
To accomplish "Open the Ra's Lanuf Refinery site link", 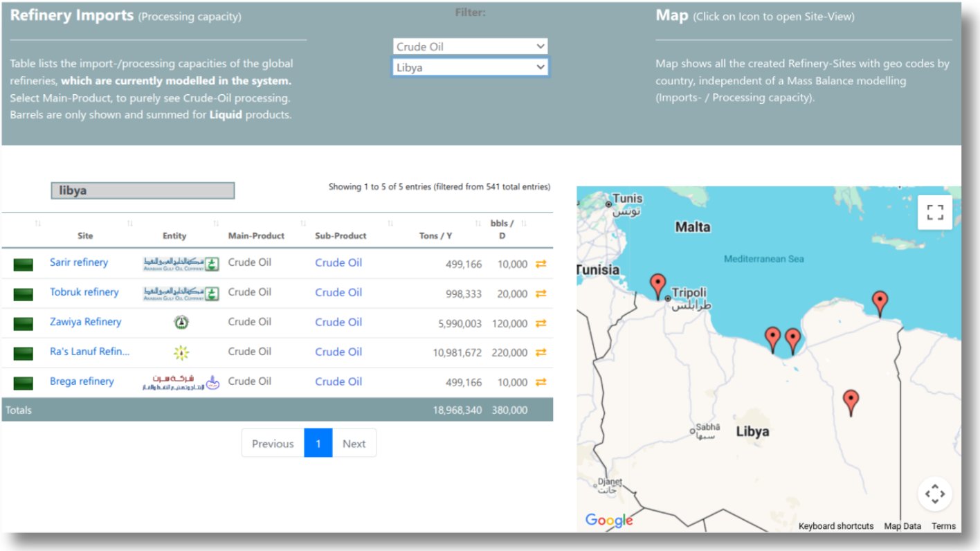I will pyautogui.click(x=89, y=352).
